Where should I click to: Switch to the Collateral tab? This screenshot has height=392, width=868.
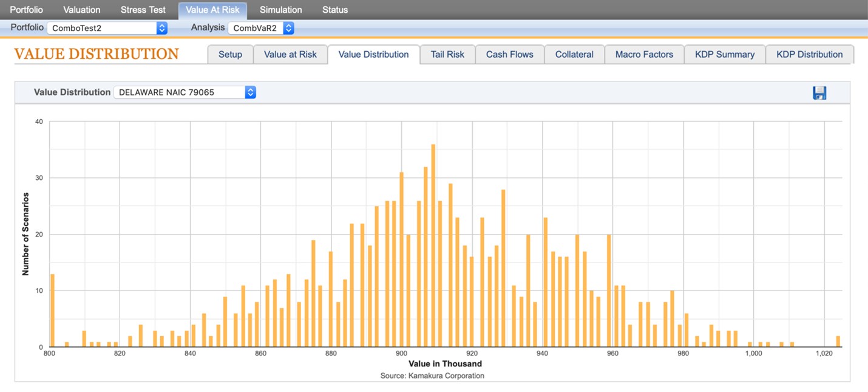[x=574, y=54]
